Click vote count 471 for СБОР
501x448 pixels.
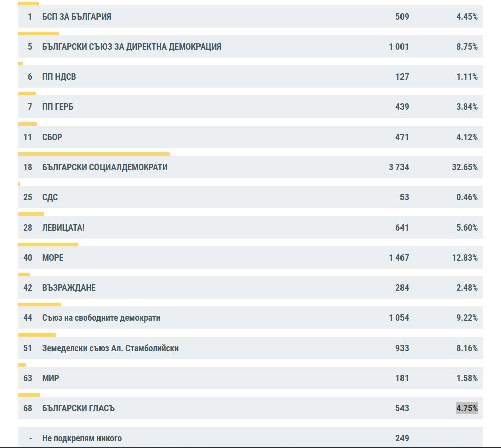click(402, 137)
